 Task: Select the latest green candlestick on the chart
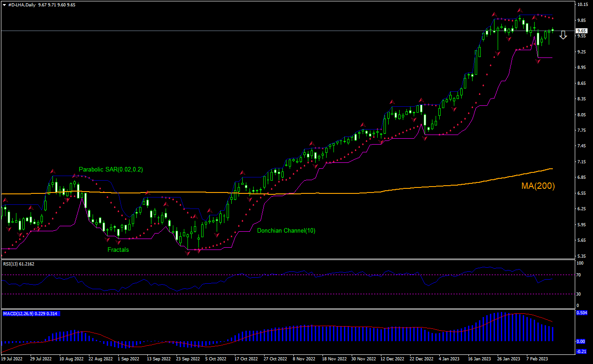(x=552, y=30)
